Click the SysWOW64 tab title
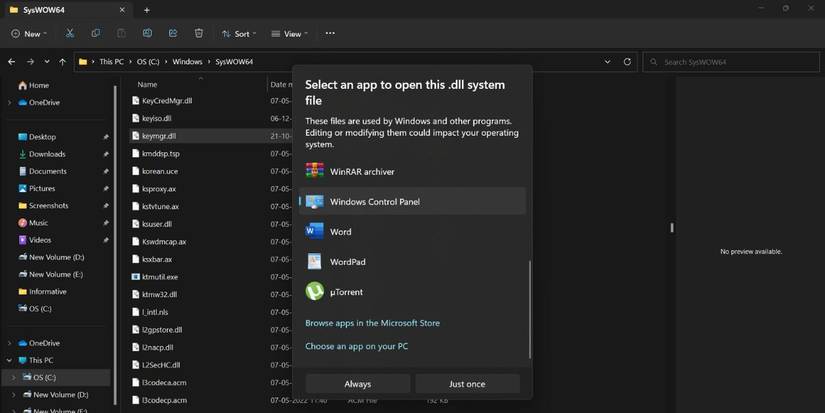The height and width of the screenshot is (413, 825). (45, 10)
